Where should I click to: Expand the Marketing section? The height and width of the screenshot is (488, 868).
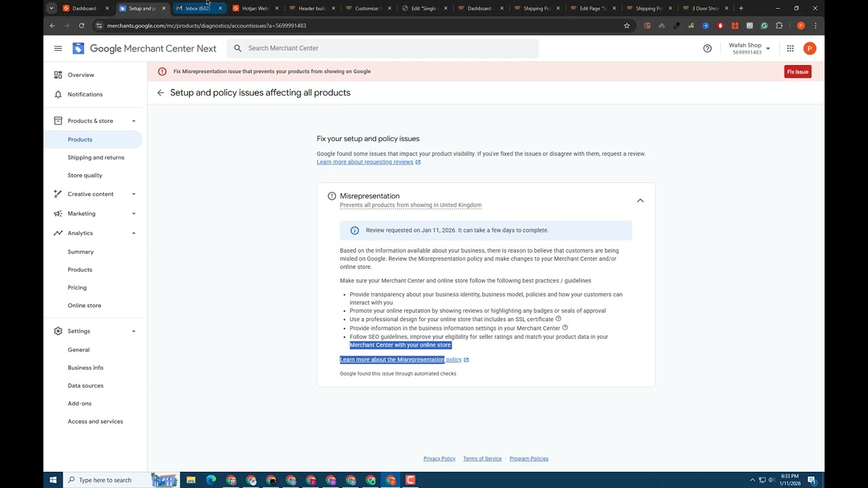(x=134, y=213)
